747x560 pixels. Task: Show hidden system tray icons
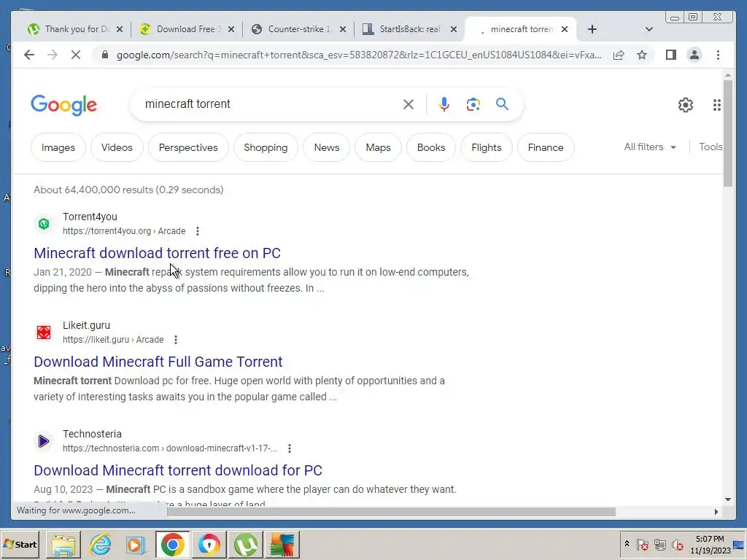coord(627,544)
